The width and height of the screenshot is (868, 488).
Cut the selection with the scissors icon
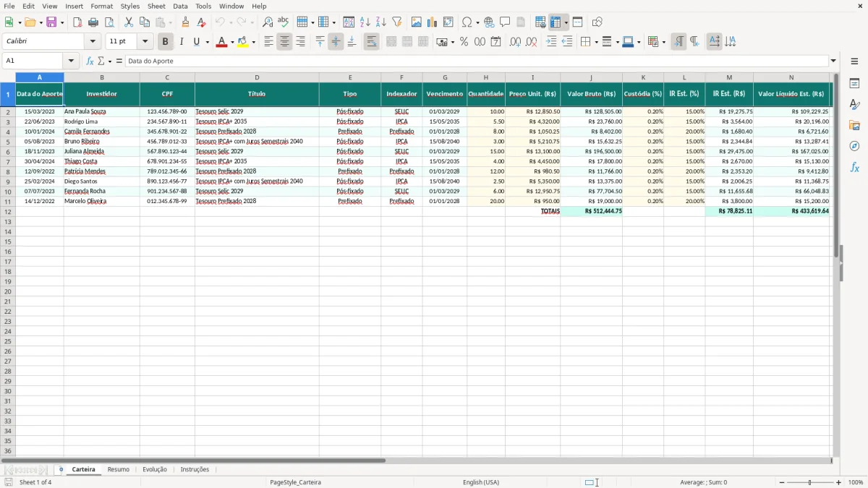coord(129,22)
